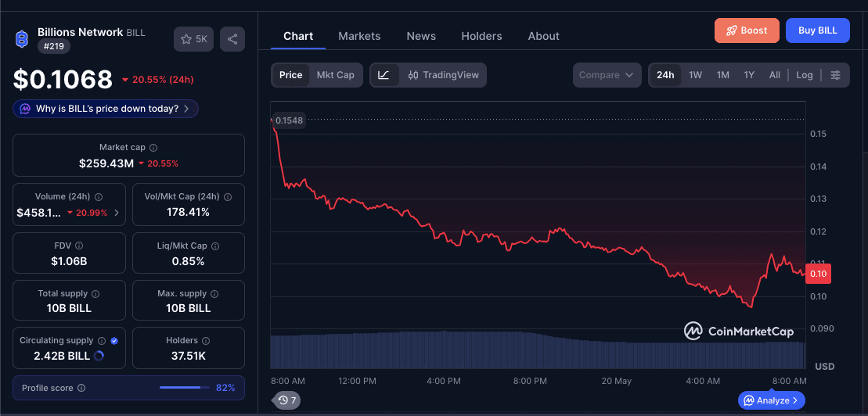This screenshot has width=868, height=416.
Task: Click the history clock badge showing 7
Action: point(286,400)
